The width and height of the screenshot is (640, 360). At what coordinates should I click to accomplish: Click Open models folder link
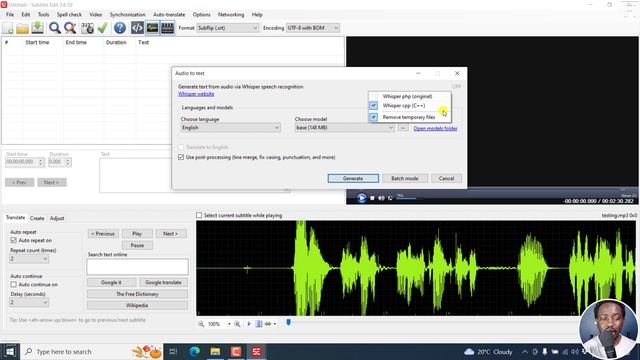(x=435, y=128)
